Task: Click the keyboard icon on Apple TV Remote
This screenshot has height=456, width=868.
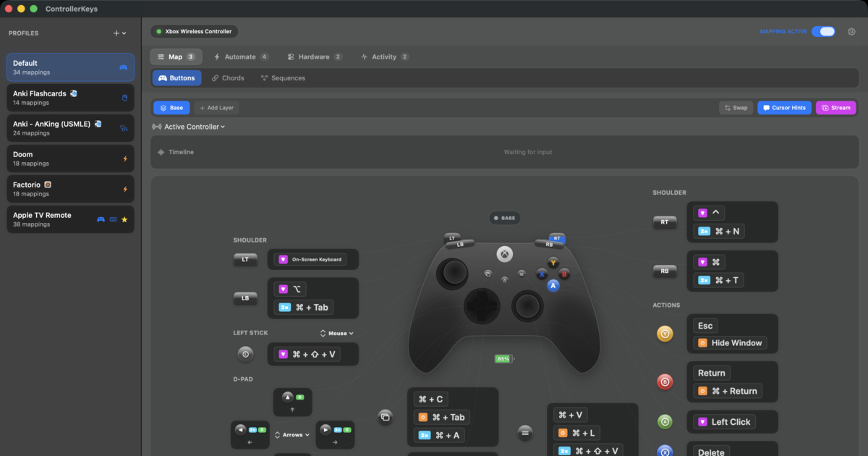Action: click(x=113, y=219)
